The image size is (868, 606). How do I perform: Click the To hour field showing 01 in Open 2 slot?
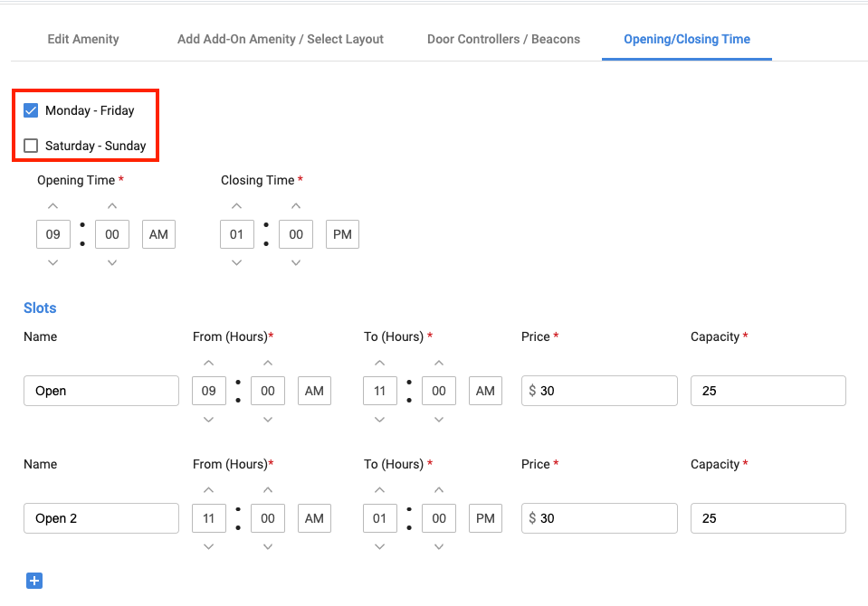click(380, 518)
